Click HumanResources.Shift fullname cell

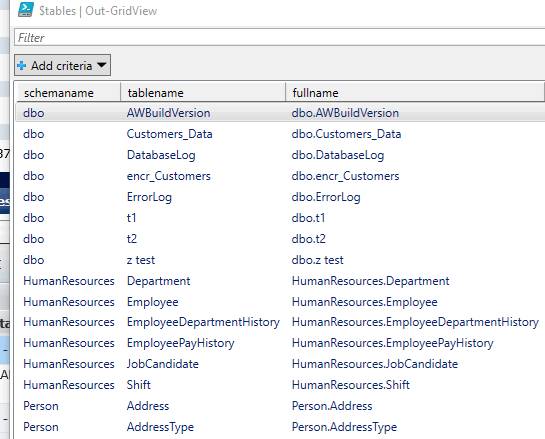pos(351,385)
